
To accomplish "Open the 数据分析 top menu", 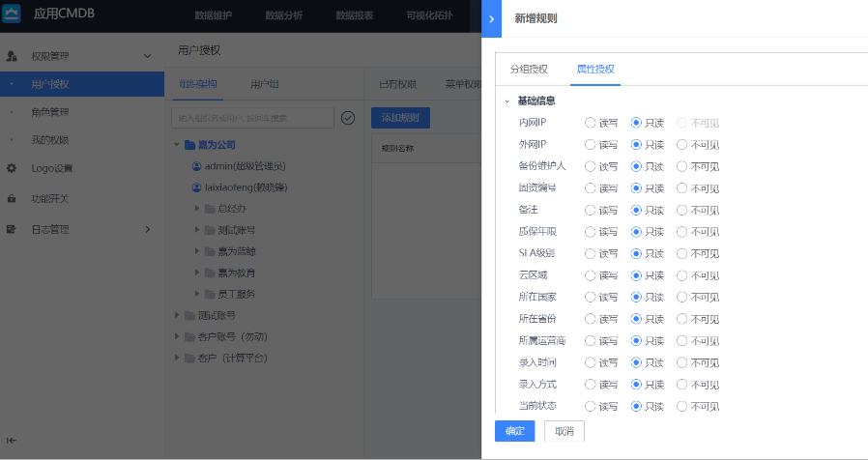I will click(284, 15).
